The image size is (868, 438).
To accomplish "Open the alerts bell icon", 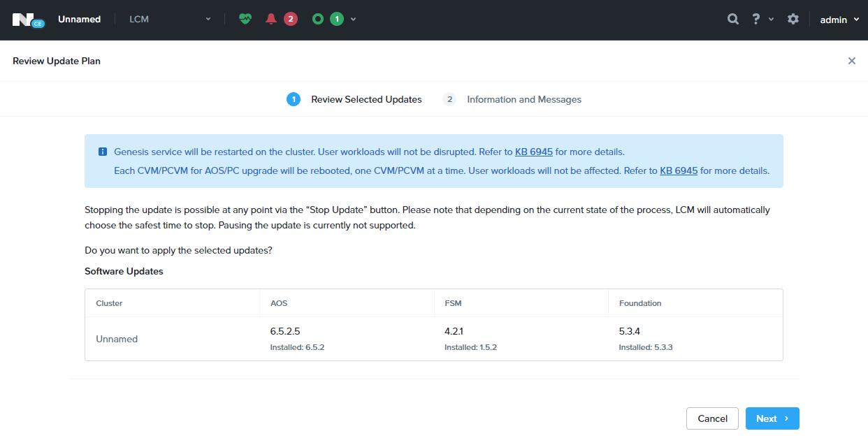I will click(x=271, y=19).
